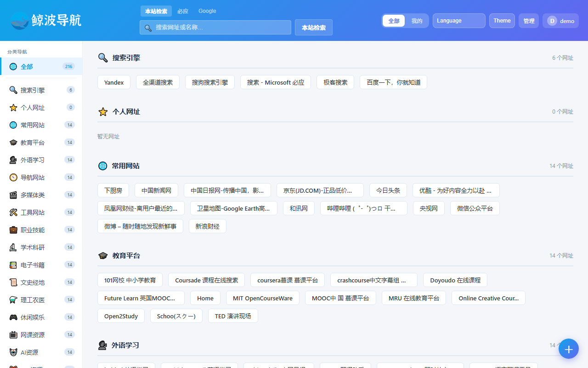Click the briefcase icon for 职业技能

point(13,230)
